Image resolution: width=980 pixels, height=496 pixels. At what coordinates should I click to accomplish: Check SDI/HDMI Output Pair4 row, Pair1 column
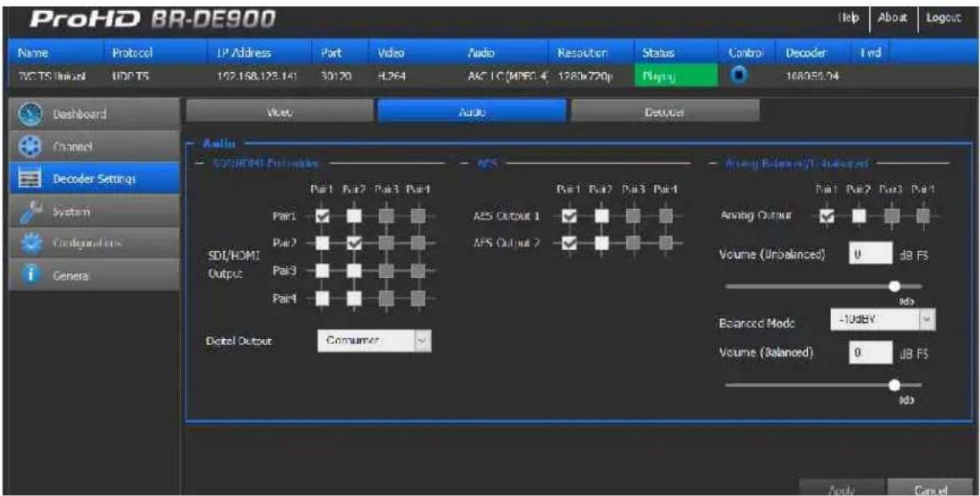(x=323, y=298)
